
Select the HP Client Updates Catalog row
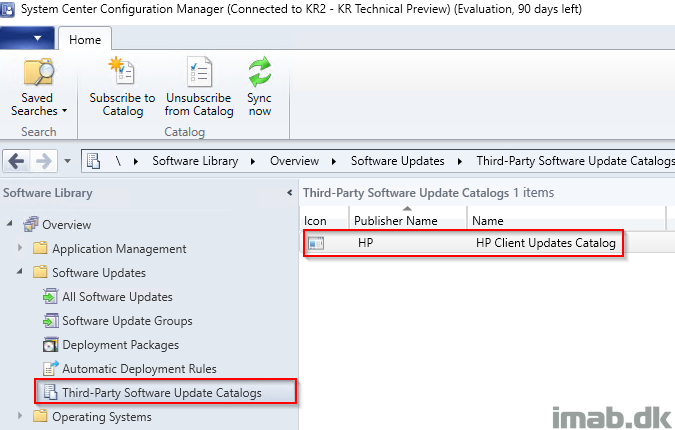463,243
